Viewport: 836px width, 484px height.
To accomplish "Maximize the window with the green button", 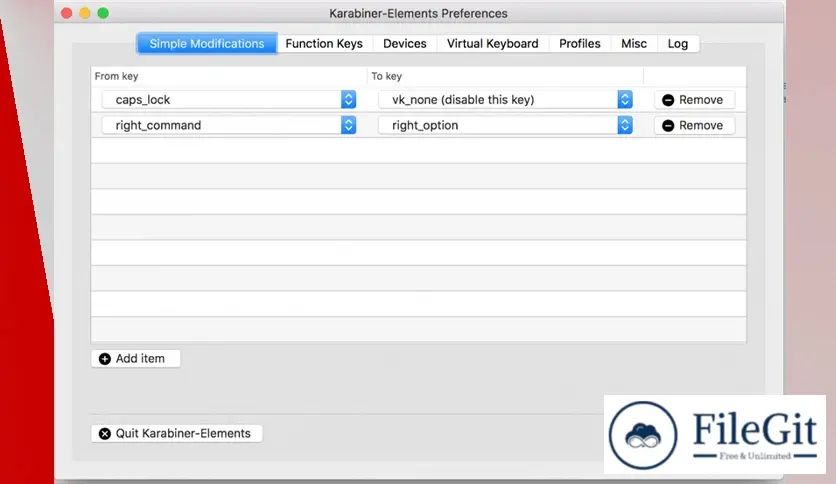I will point(103,13).
